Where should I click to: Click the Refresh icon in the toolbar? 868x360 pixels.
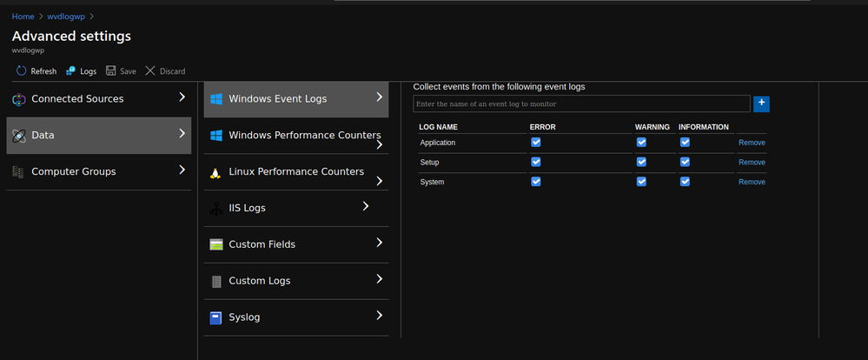point(21,71)
